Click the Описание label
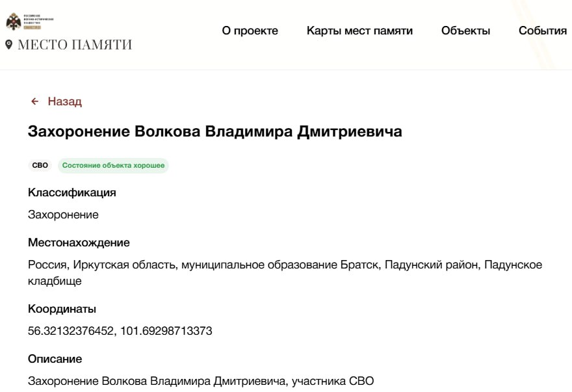The height and width of the screenshot is (392, 572). click(55, 359)
